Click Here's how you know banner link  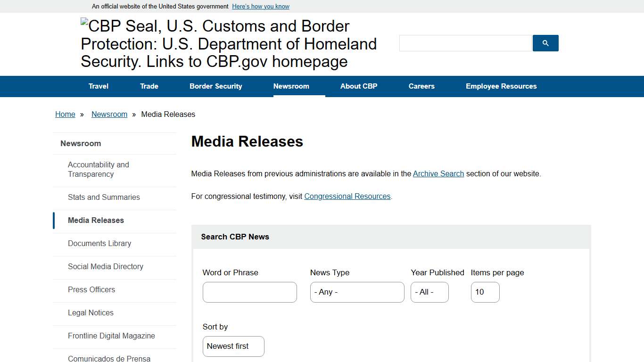(x=260, y=6)
